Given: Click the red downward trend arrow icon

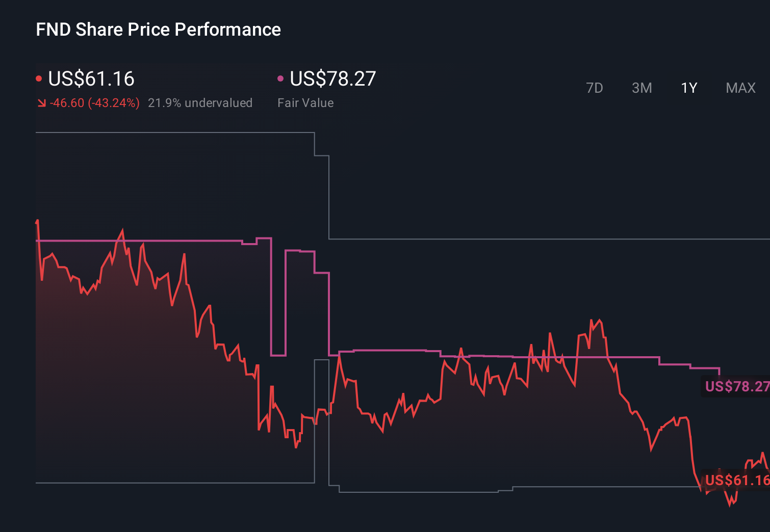Looking at the screenshot, I should coord(42,102).
